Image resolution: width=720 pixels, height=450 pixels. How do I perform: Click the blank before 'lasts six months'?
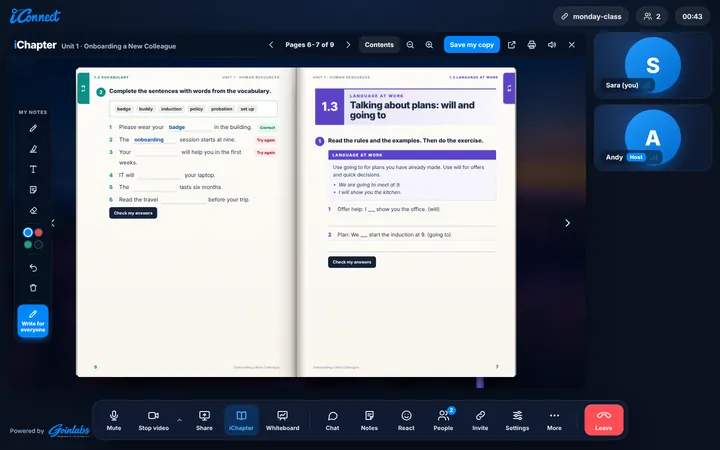tap(154, 187)
